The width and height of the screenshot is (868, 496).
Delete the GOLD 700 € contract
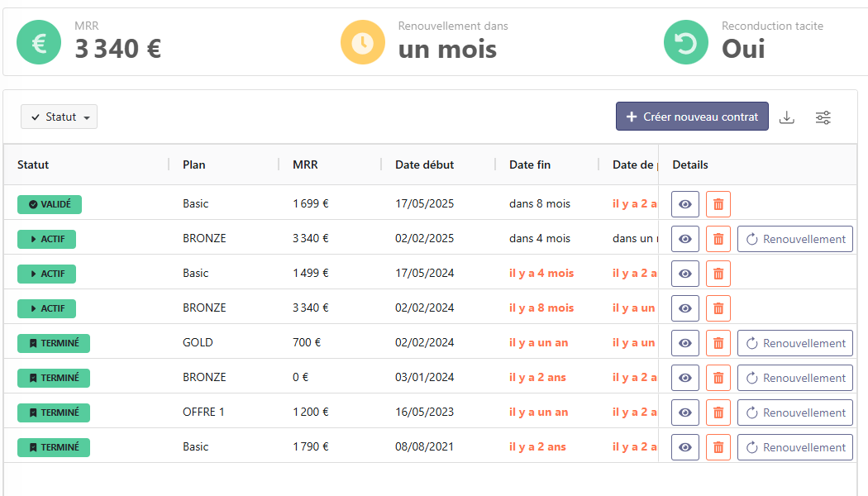tap(718, 343)
